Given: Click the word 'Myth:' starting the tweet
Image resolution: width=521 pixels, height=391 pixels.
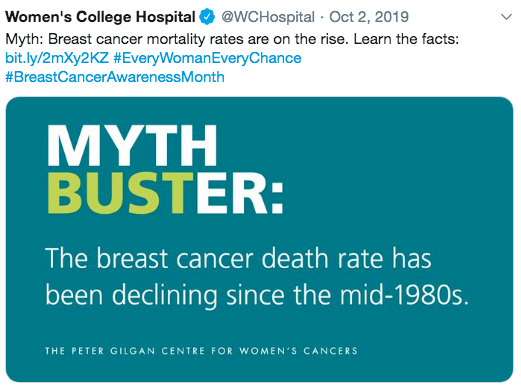Looking at the screenshot, I should [x=25, y=39].
